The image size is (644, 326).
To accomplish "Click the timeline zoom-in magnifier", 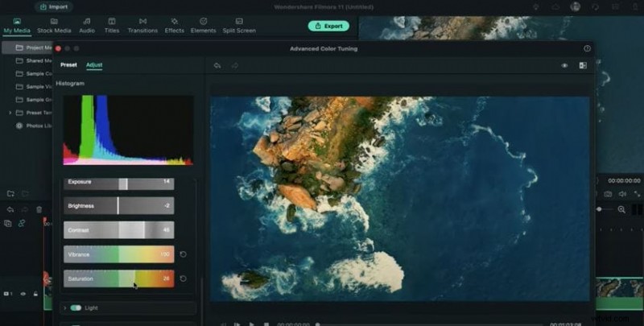I will pyautogui.click(x=621, y=209).
